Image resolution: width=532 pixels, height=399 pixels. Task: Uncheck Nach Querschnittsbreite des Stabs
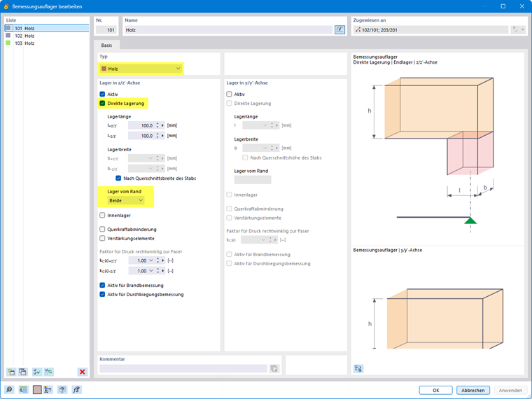tap(118, 178)
